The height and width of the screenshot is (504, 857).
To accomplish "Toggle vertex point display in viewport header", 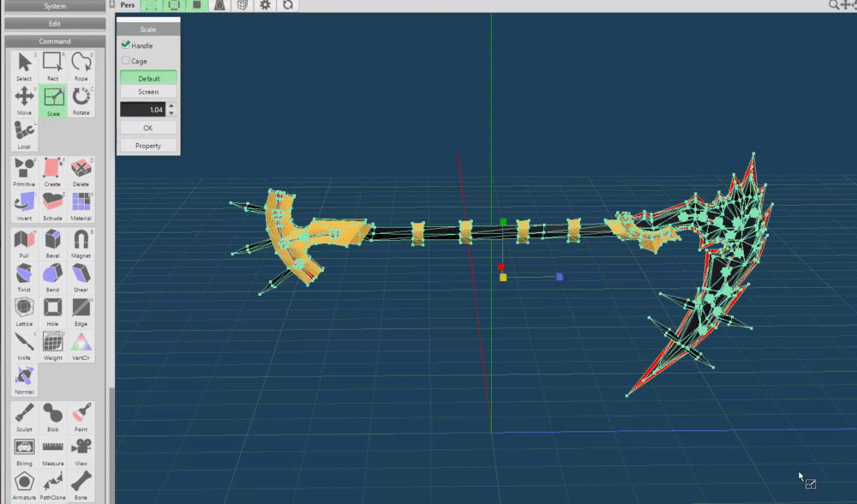I will [x=152, y=5].
